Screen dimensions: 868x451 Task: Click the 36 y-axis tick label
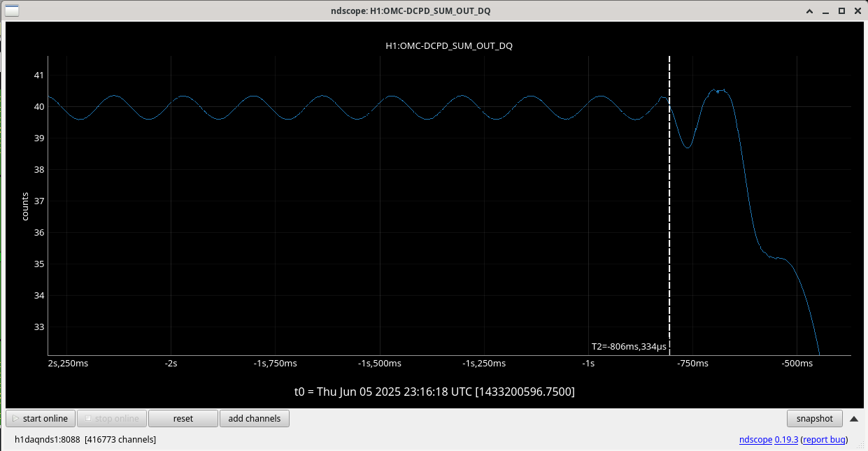click(x=39, y=233)
